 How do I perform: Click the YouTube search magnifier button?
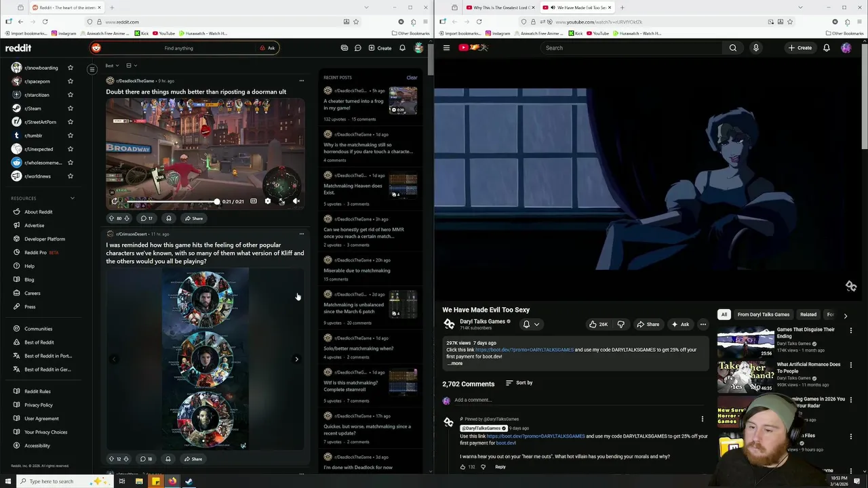(x=733, y=48)
